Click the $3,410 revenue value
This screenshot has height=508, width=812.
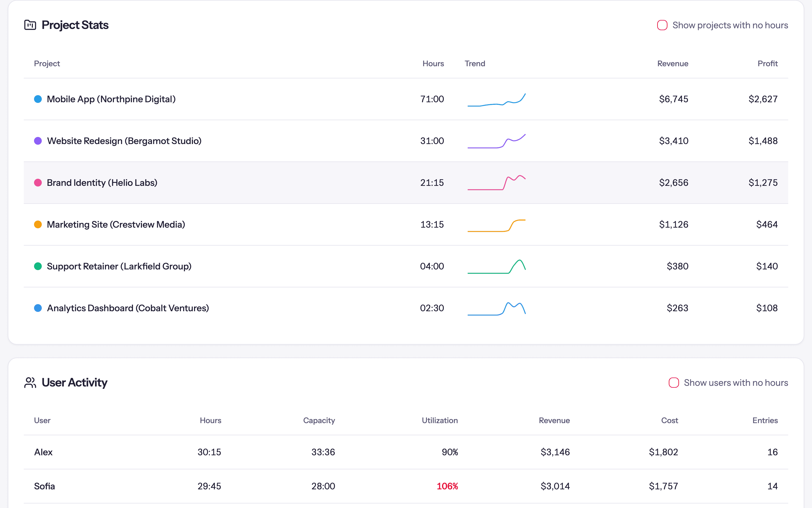[673, 141]
